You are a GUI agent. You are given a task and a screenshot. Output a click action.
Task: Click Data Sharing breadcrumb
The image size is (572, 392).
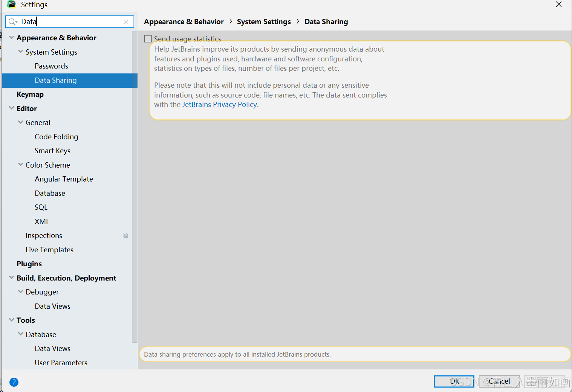click(x=326, y=22)
